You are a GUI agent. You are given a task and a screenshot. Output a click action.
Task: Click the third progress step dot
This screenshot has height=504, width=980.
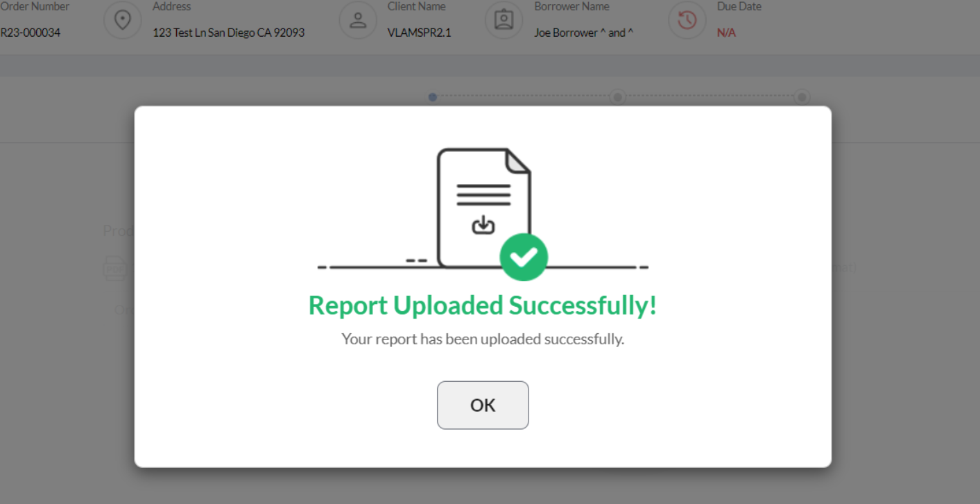pyautogui.click(x=802, y=97)
